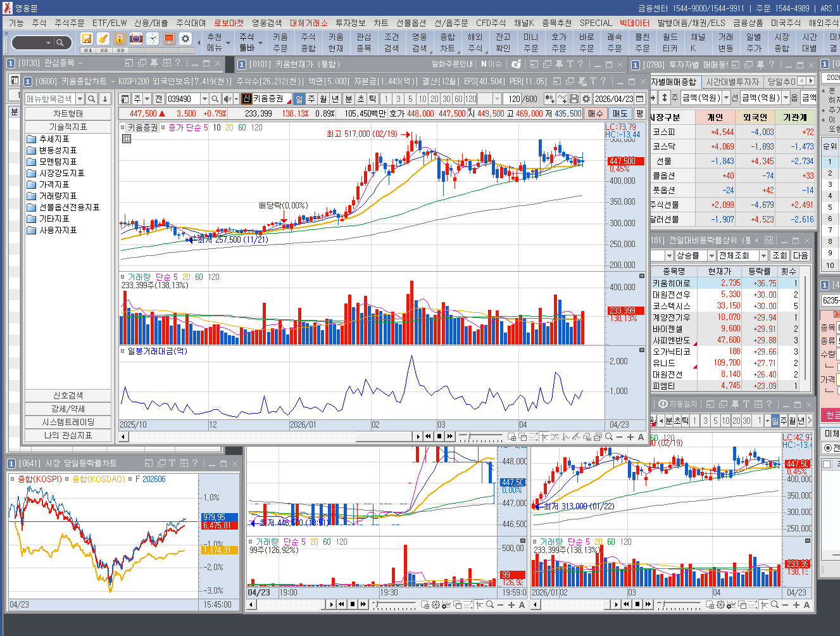Click the 종합차트 toolbar shortcut button
The height and width of the screenshot is (636, 840).
(448, 42)
